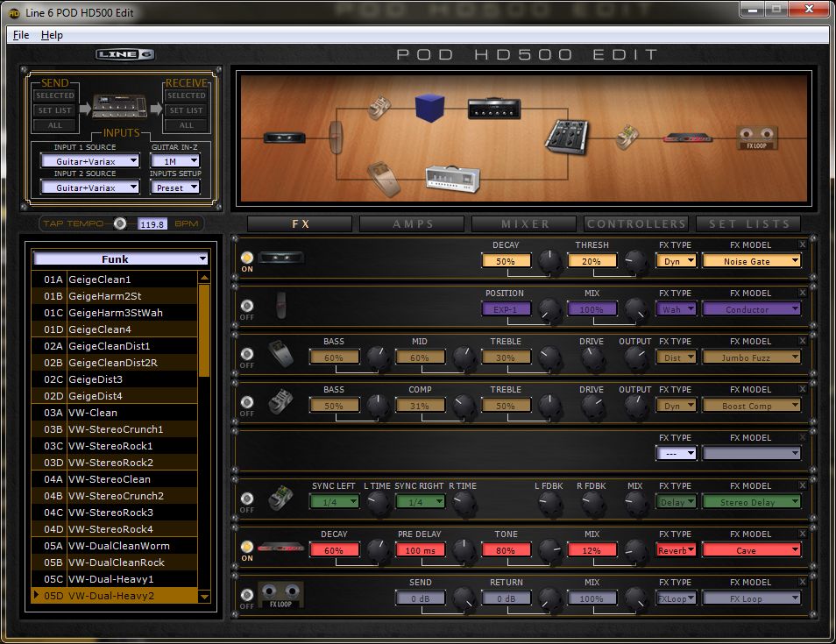Switch to the AMPS tab

[412, 224]
